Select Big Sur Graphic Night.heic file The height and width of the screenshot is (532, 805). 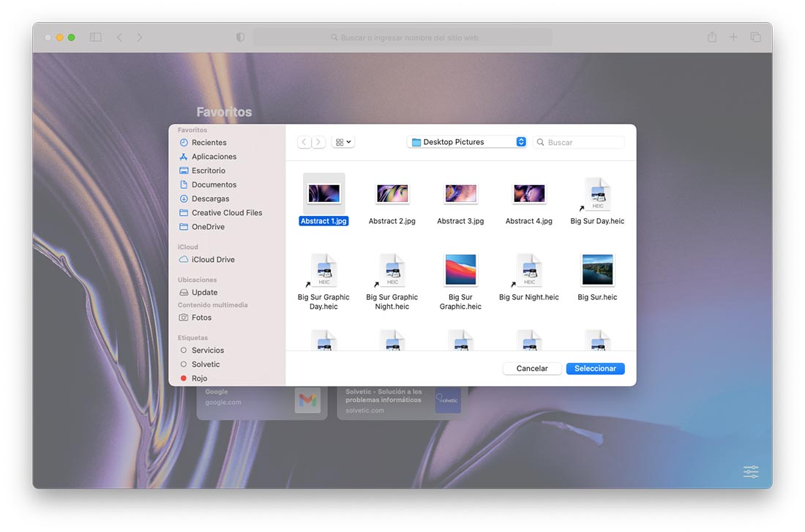click(392, 282)
